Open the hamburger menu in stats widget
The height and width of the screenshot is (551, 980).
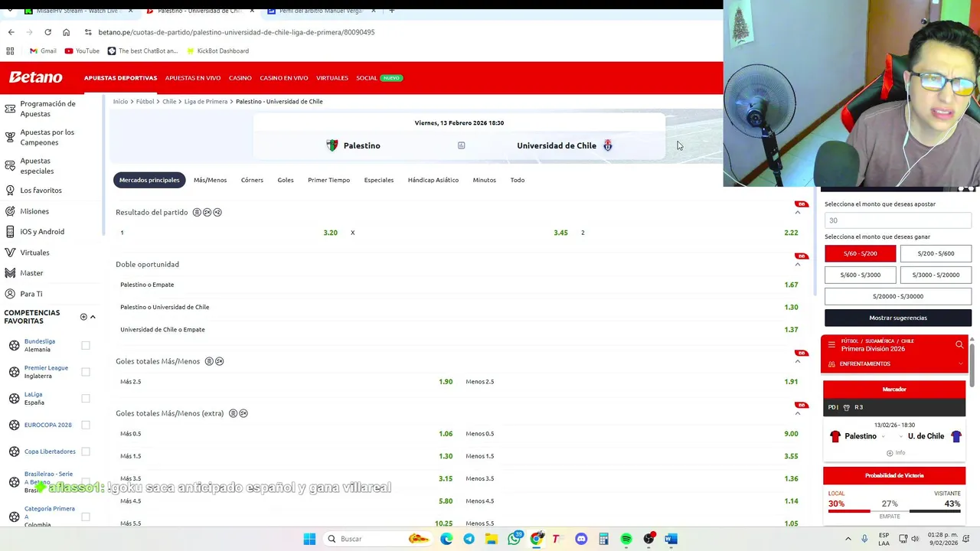point(831,345)
